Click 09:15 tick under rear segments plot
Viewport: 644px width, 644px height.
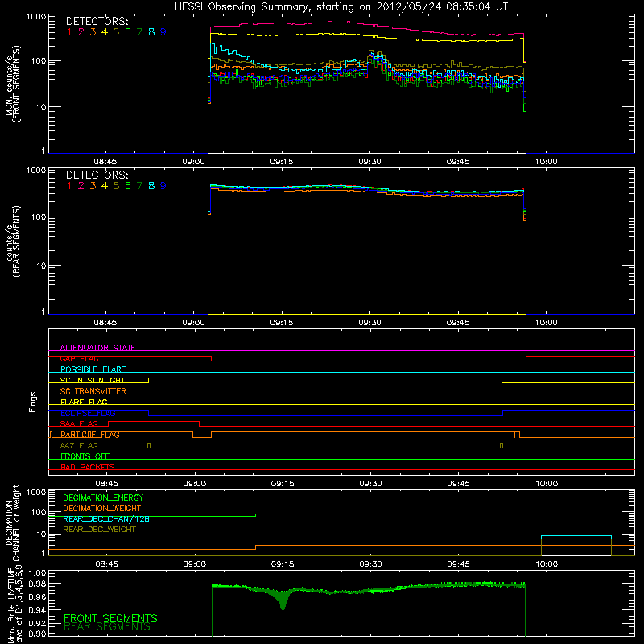[282, 323]
